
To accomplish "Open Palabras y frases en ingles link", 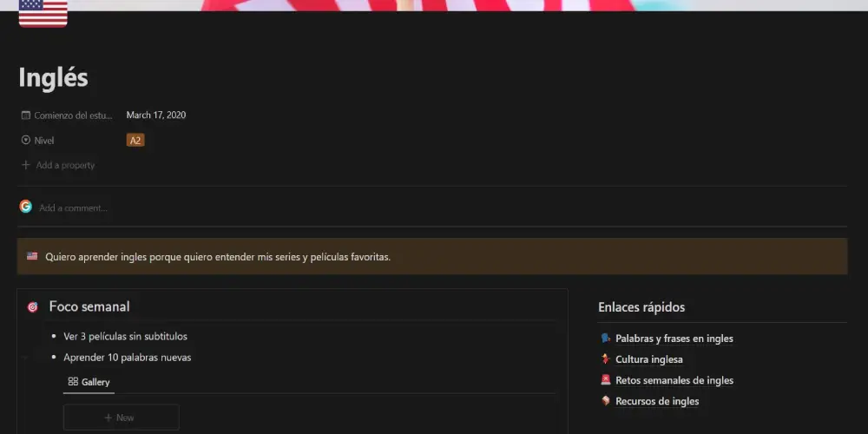I will [674, 339].
